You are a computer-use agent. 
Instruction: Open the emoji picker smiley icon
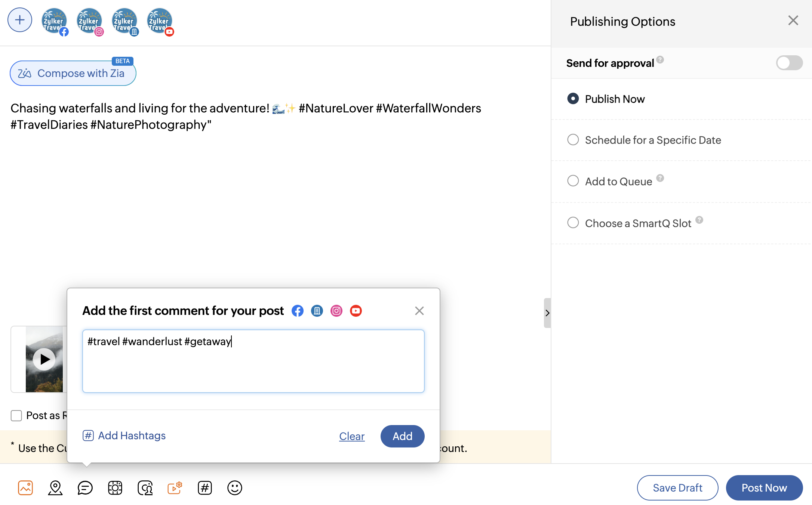click(235, 488)
